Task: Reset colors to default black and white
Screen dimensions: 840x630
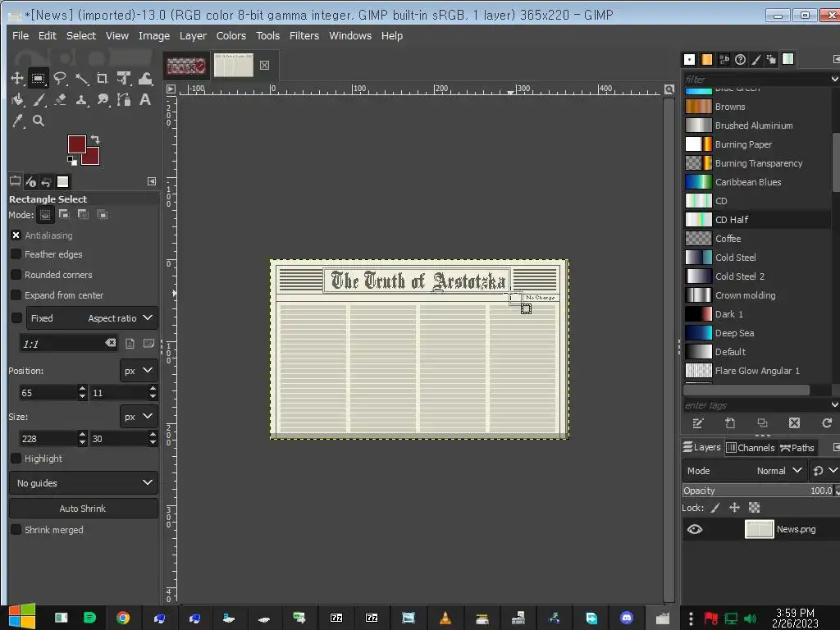Action: [72, 160]
